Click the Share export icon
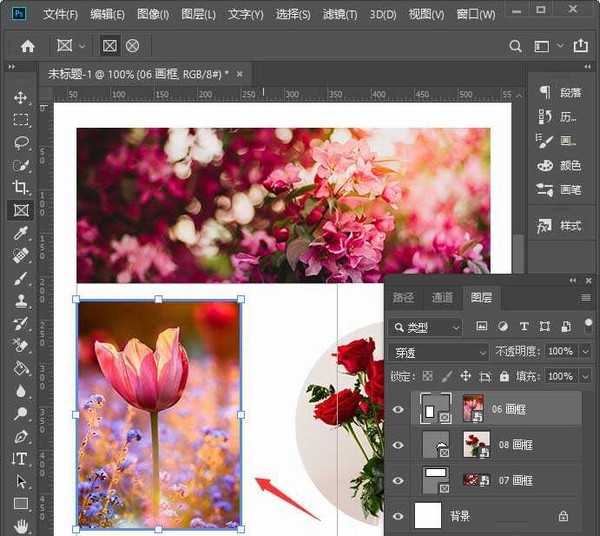Image resolution: width=600 pixels, height=536 pixels. point(579,46)
